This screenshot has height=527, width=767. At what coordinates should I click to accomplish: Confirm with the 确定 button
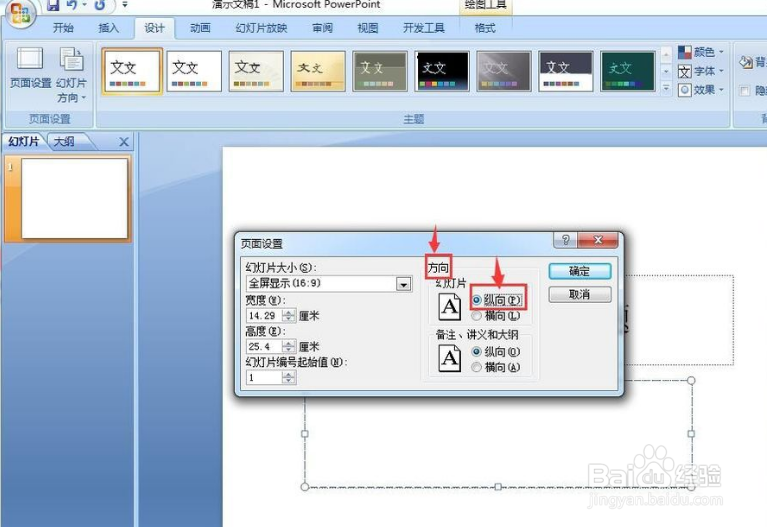point(580,271)
